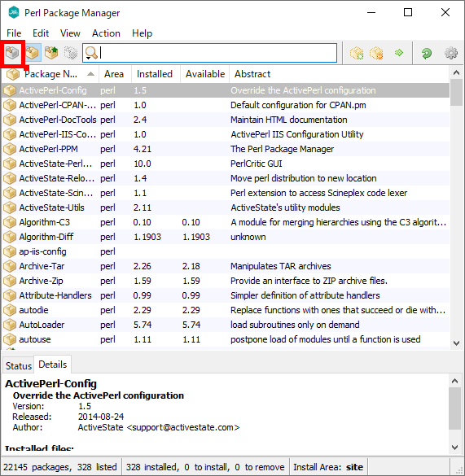Open search options via magnifier dropdown icon
The image size is (465, 476).
coord(91,53)
